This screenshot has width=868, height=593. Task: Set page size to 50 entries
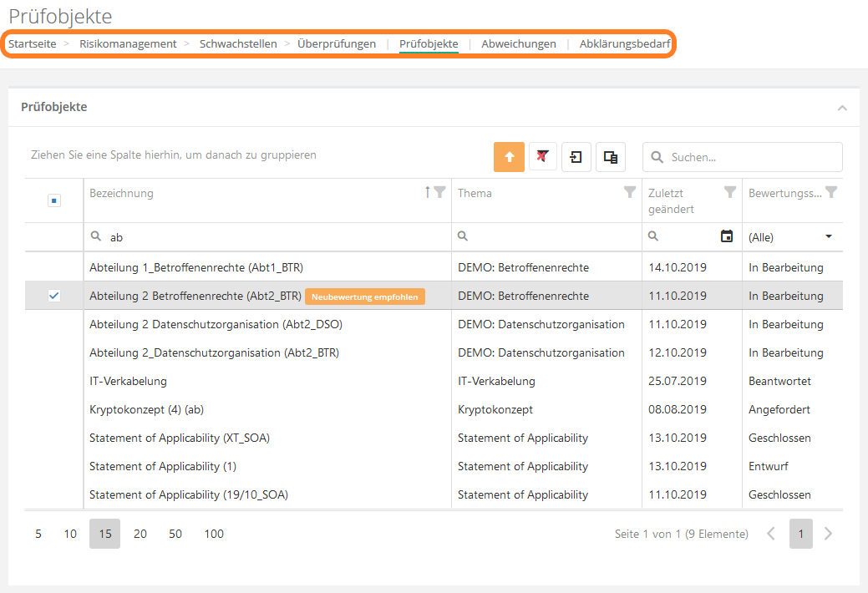click(175, 534)
